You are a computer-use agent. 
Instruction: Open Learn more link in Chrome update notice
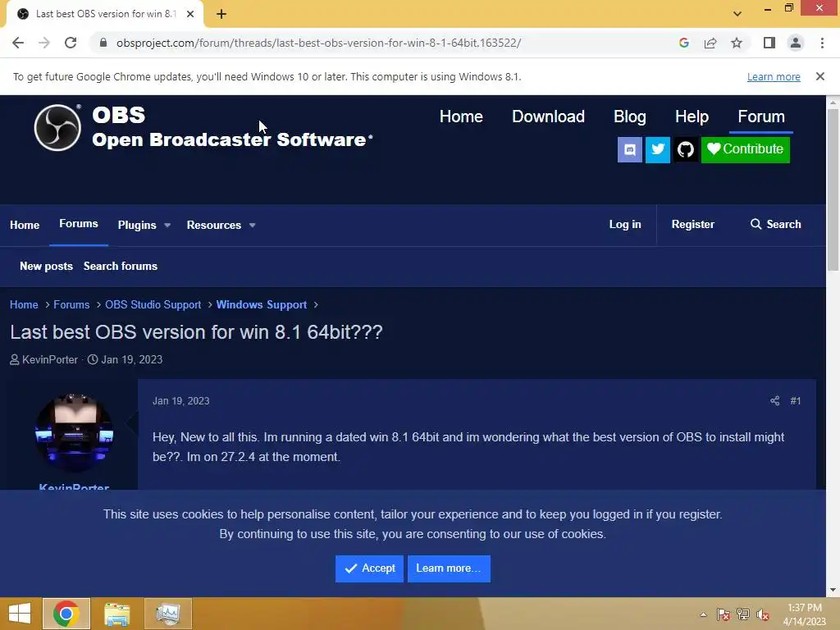(x=774, y=76)
